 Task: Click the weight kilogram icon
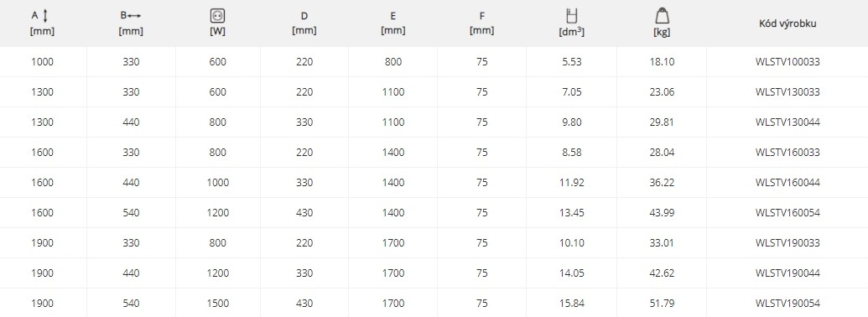(662, 16)
